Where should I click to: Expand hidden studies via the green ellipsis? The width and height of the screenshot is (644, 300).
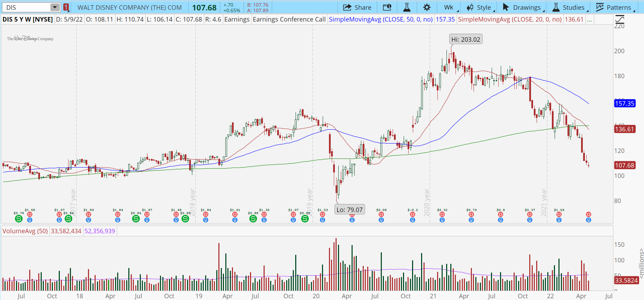pos(589,19)
